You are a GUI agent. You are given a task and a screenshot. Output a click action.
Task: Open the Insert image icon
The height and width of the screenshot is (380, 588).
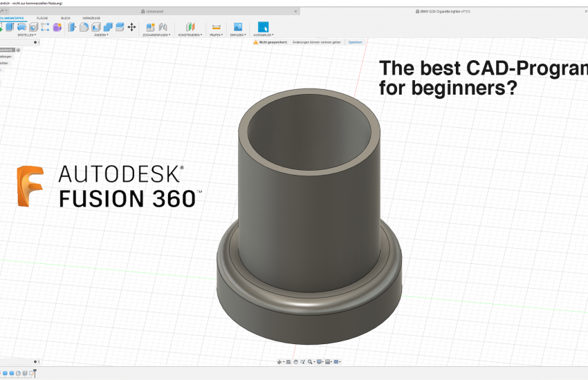(238, 27)
